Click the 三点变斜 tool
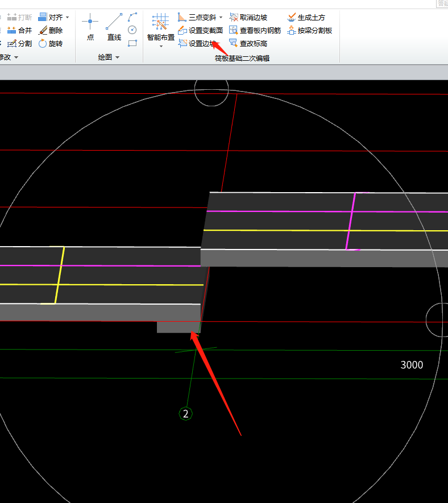This screenshot has height=503, width=448. click(x=197, y=17)
